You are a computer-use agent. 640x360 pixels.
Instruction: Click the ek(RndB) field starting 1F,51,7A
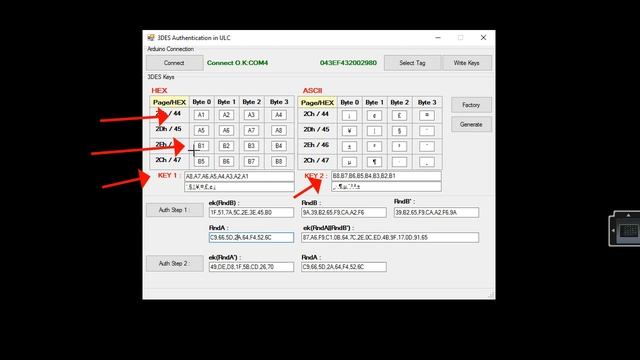pos(251,212)
